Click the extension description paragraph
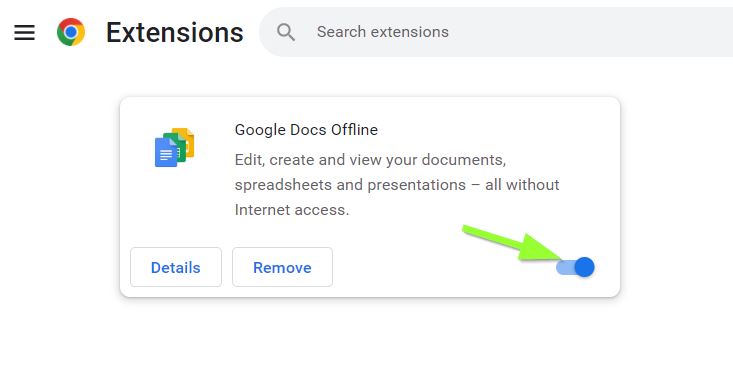Viewport: 733px width, 372px height. click(397, 185)
